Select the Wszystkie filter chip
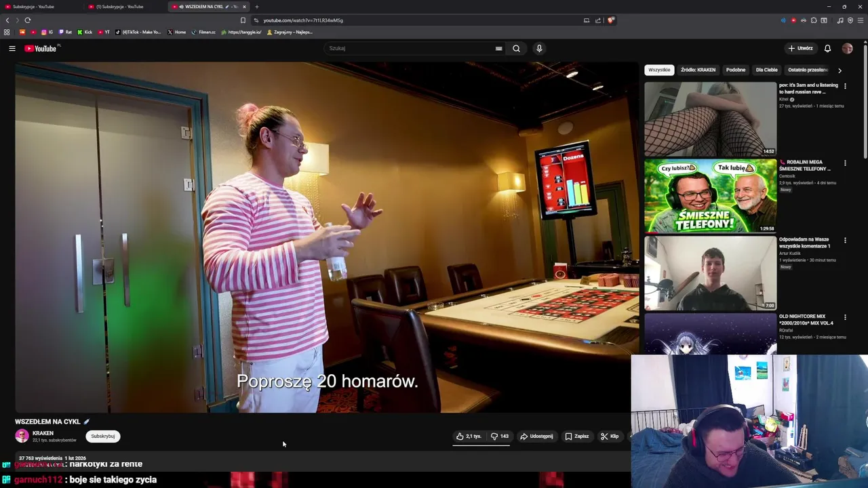868x488 pixels. [659, 70]
